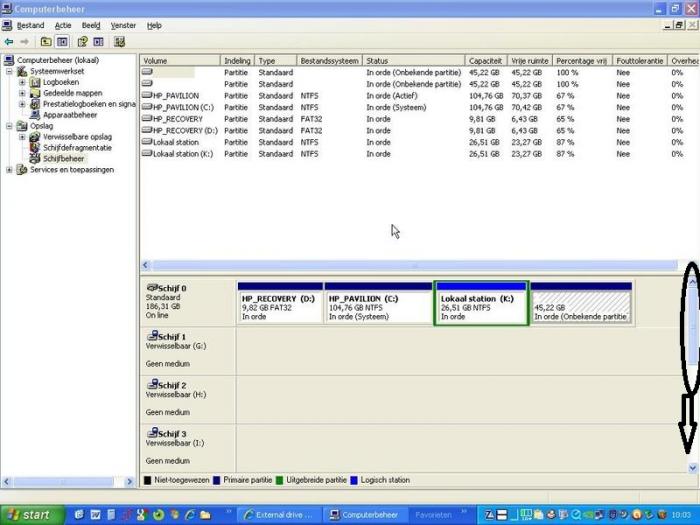700x525 pixels.
Task: Open the Venster menu
Action: tap(123, 25)
